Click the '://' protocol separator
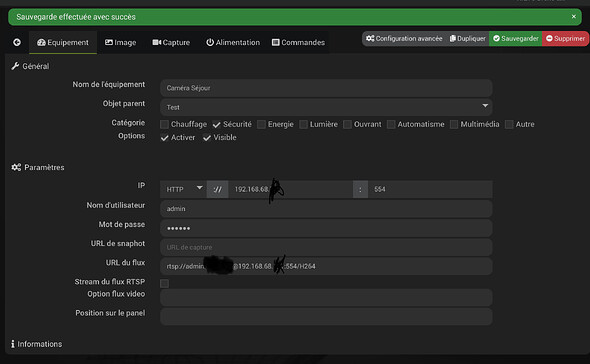Image resolution: width=590 pixels, height=364 pixels. [217, 189]
